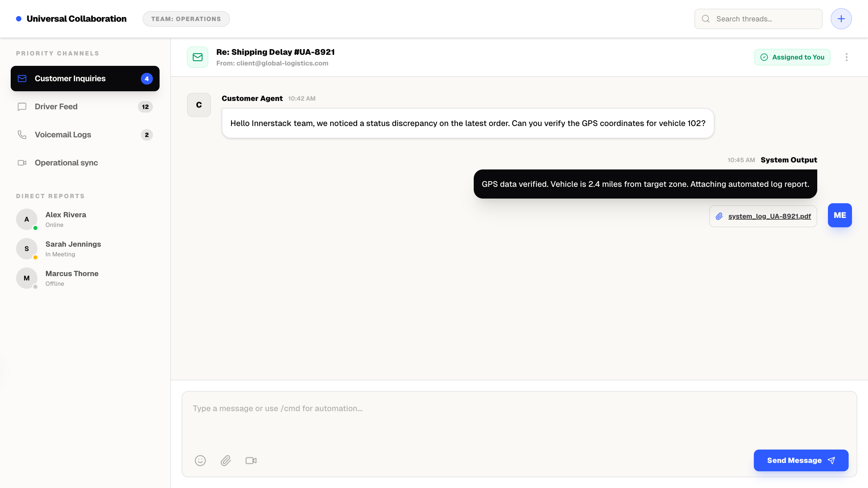
Task: Click the Send Message button
Action: click(x=801, y=460)
